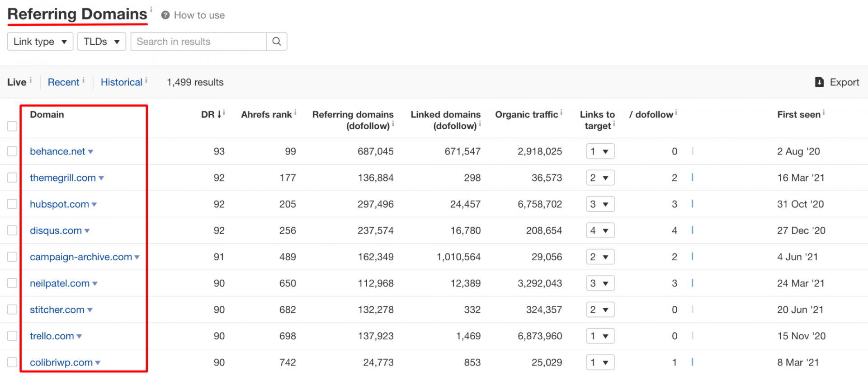Switch to the Historical tab
This screenshot has width=868, height=375.
tap(122, 82)
